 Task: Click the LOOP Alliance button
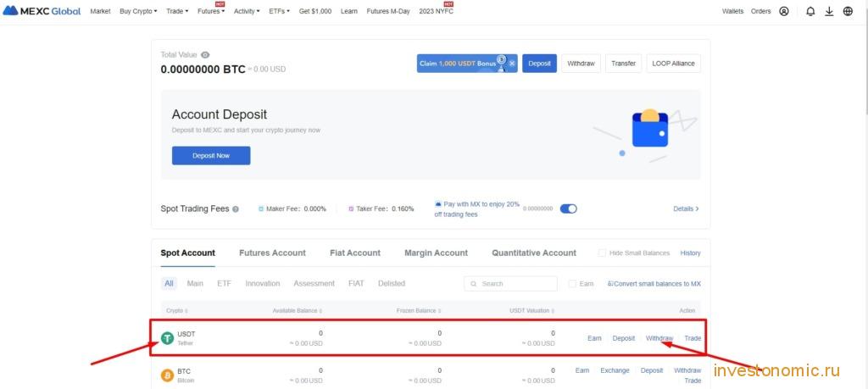coord(673,64)
